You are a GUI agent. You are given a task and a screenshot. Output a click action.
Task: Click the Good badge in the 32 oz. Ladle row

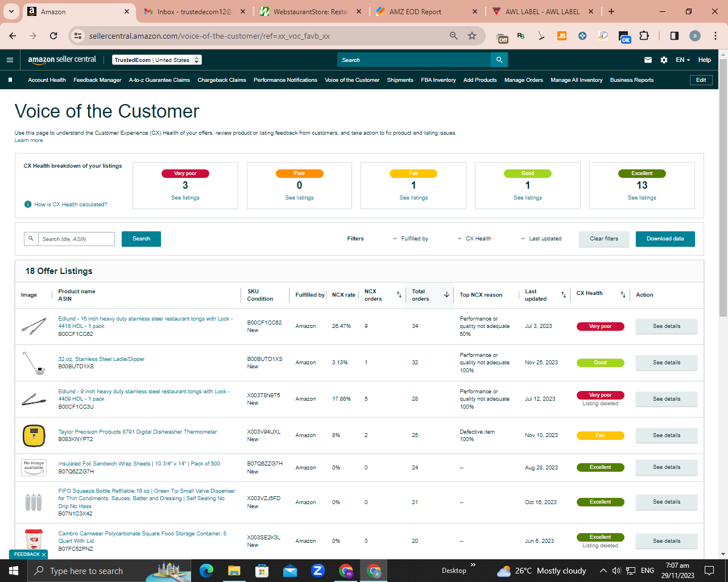(600, 363)
